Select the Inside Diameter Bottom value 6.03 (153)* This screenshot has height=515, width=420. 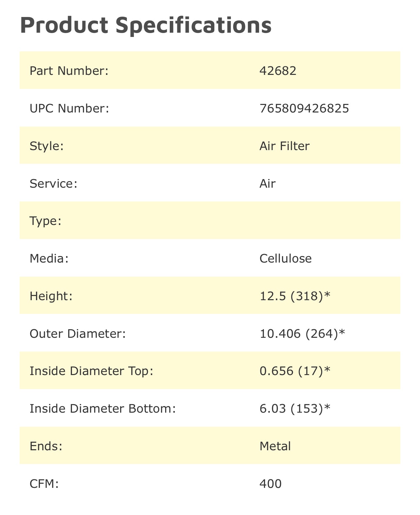click(295, 409)
